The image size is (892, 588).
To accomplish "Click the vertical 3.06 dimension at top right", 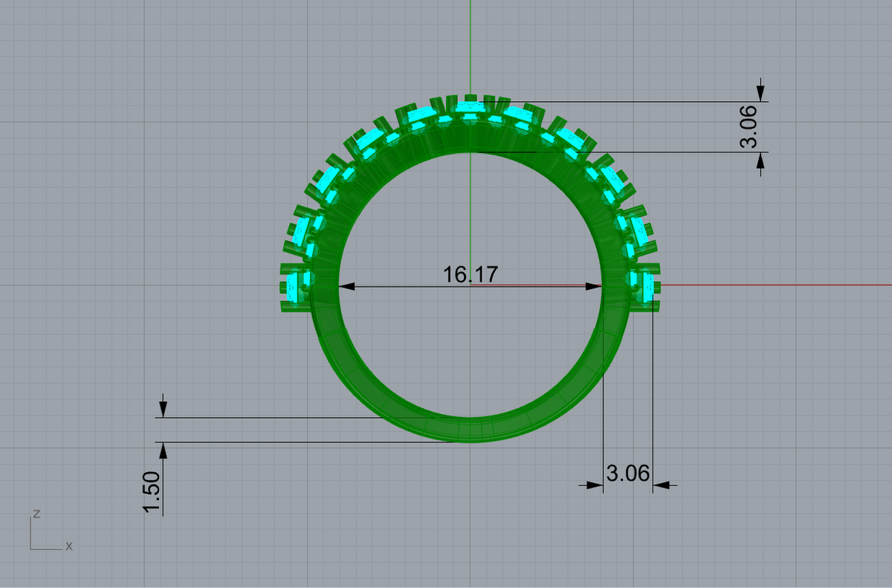I will [749, 126].
